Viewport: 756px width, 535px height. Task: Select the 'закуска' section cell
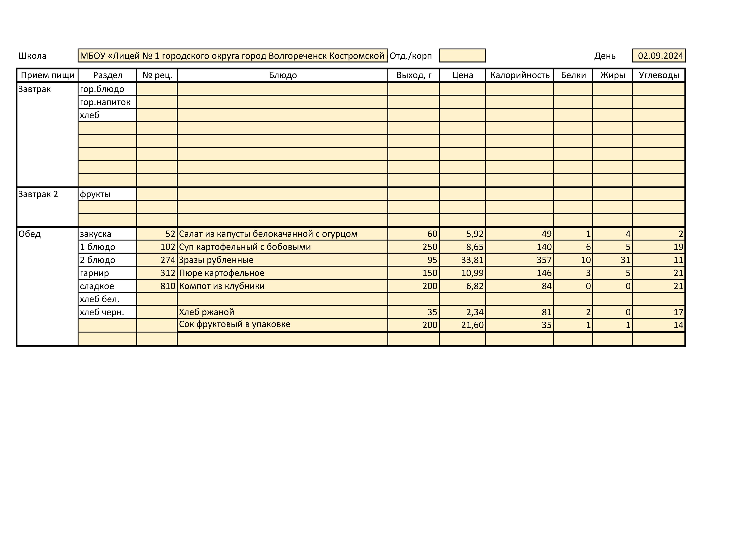[x=107, y=234]
